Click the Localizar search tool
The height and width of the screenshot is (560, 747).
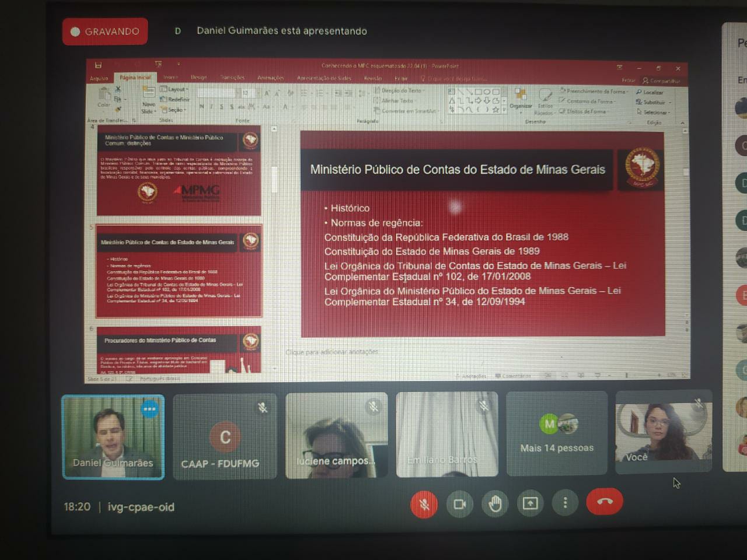pyautogui.click(x=650, y=93)
